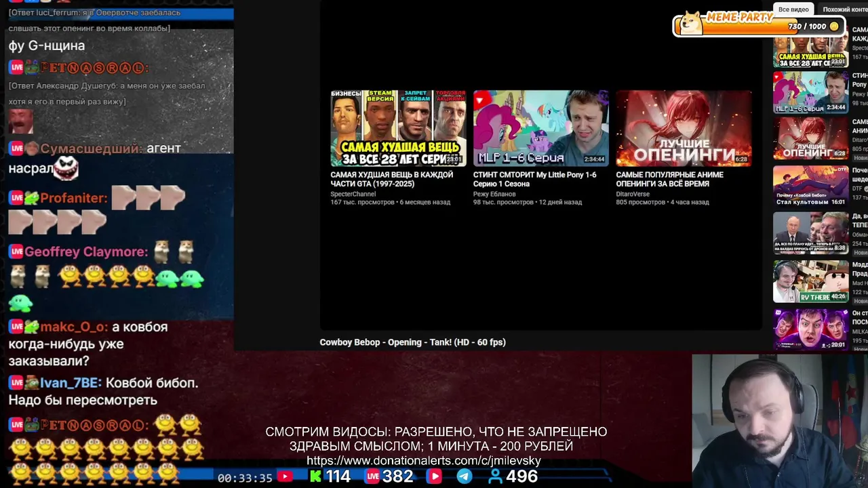Click '805 просмотров • 4 часа назад' text
This screenshot has width=868, height=488.
click(663, 202)
